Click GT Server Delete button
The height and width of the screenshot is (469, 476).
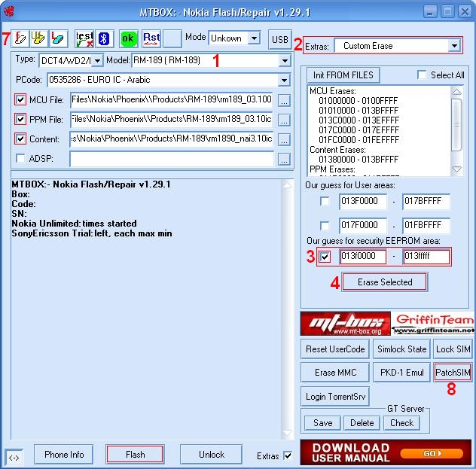click(x=362, y=423)
